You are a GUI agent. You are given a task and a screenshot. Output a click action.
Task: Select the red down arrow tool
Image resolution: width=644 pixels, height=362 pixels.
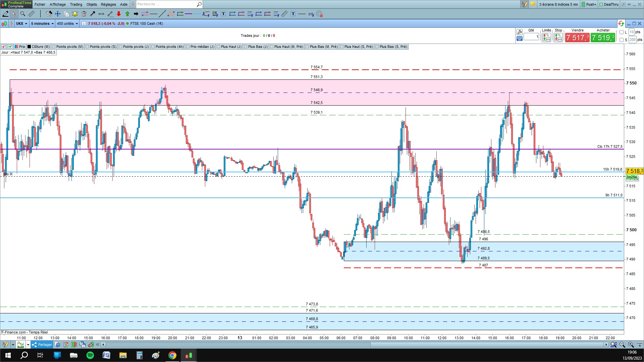pos(119,14)
